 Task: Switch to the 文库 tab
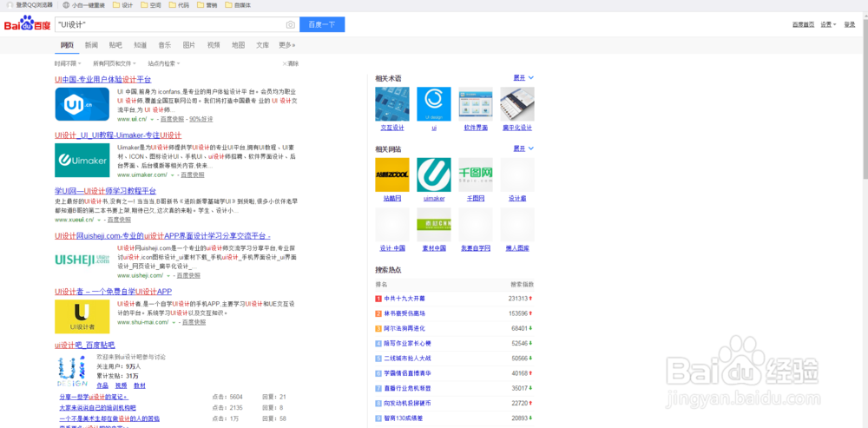(x=262, y=45)
